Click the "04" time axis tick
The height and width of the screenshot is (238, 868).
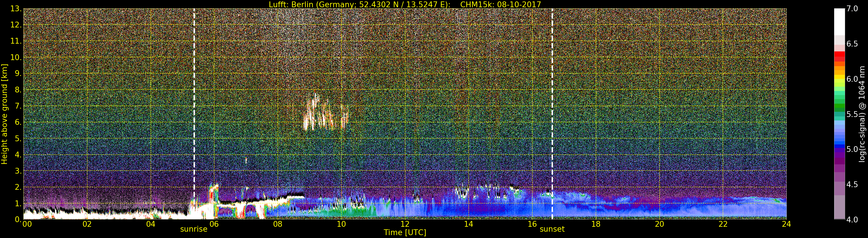(x=151, y=224)
